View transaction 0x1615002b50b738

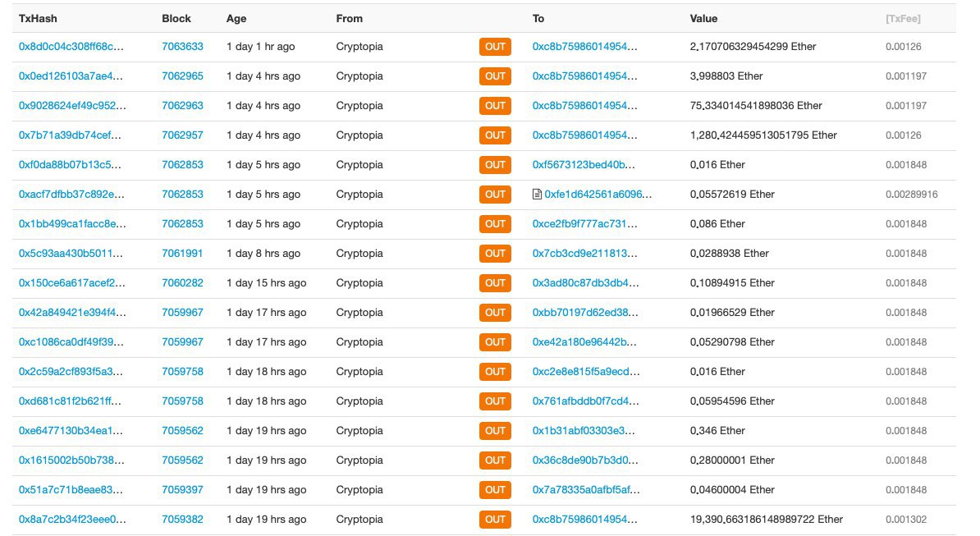coord(72,460)
